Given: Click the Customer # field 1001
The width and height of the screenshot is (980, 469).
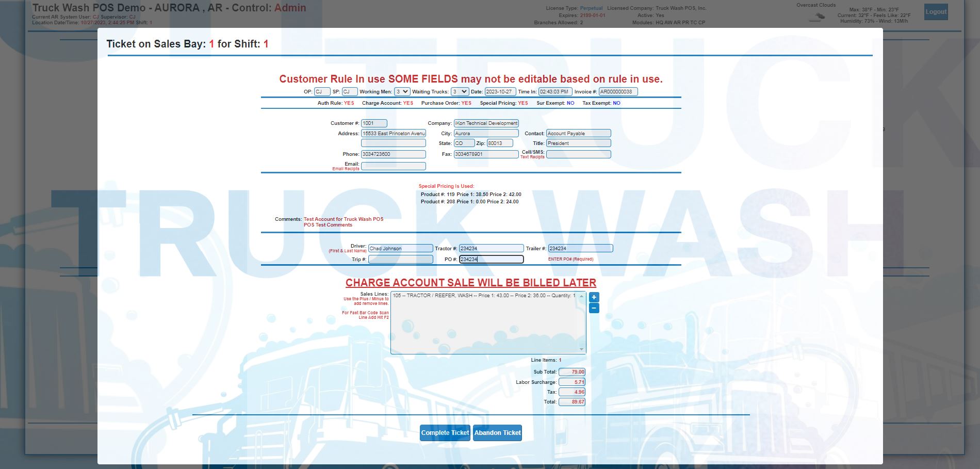Looking at the screenshot, I should coord(374,123).
